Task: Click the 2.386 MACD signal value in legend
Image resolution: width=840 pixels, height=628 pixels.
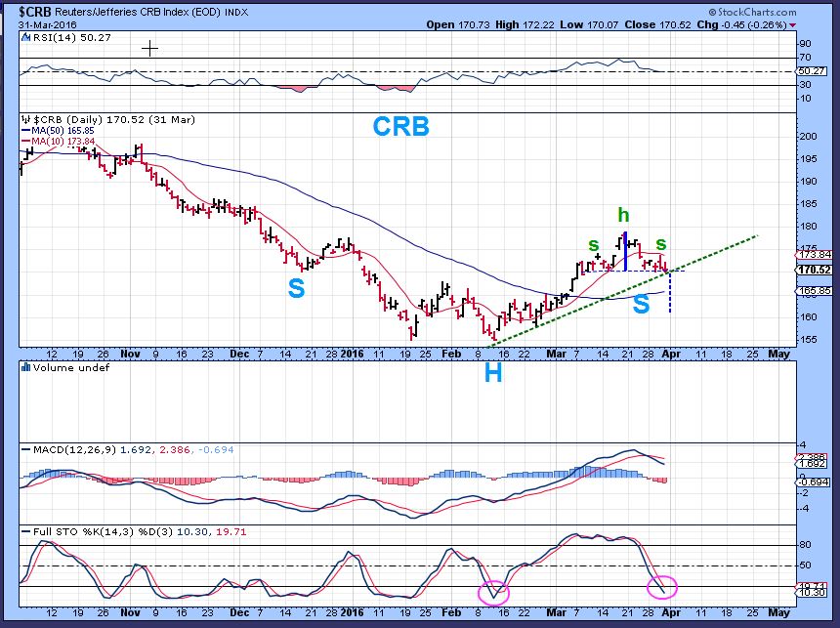Action: click(175, 449)
